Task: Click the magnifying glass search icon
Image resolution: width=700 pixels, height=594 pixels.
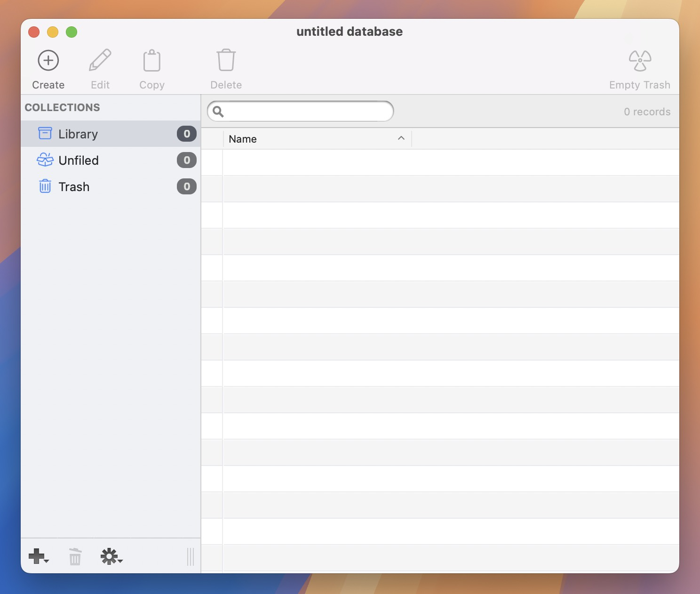Action: coord(218,112)
